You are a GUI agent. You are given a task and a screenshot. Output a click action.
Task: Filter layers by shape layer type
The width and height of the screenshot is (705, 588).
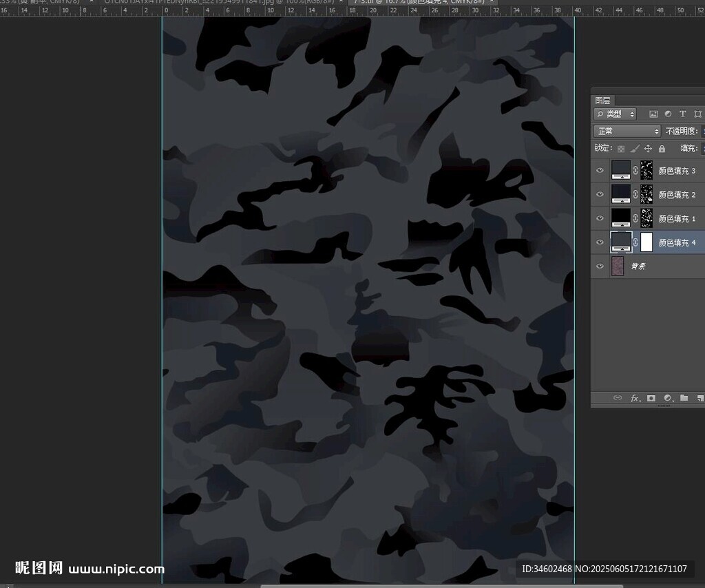coord(698,114)
